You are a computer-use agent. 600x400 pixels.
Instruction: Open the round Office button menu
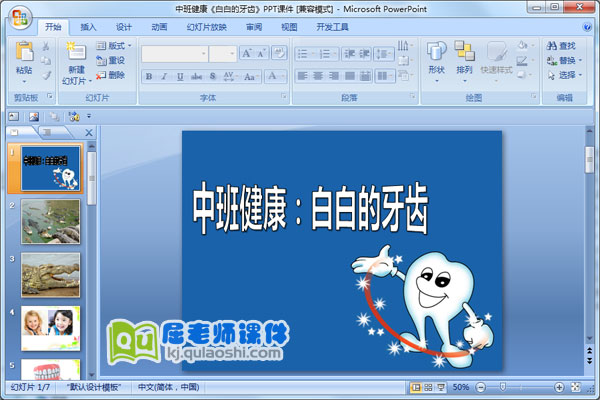tap(20, 18)
